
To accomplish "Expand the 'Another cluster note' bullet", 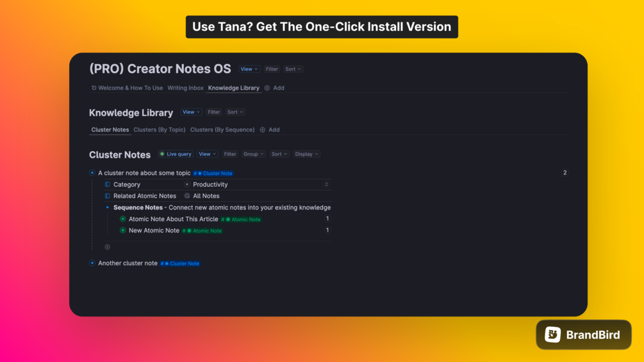I will [92, 263].
